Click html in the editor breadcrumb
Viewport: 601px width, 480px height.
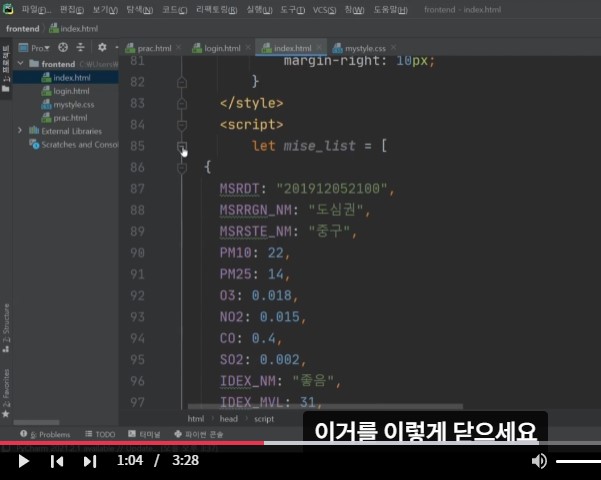pyautogui.click(x=195, y=419)
